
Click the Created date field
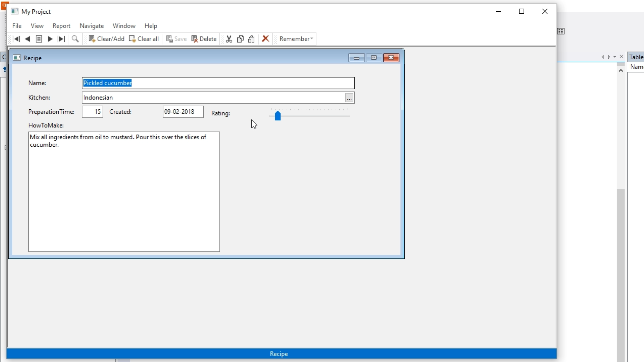point(183,112)
